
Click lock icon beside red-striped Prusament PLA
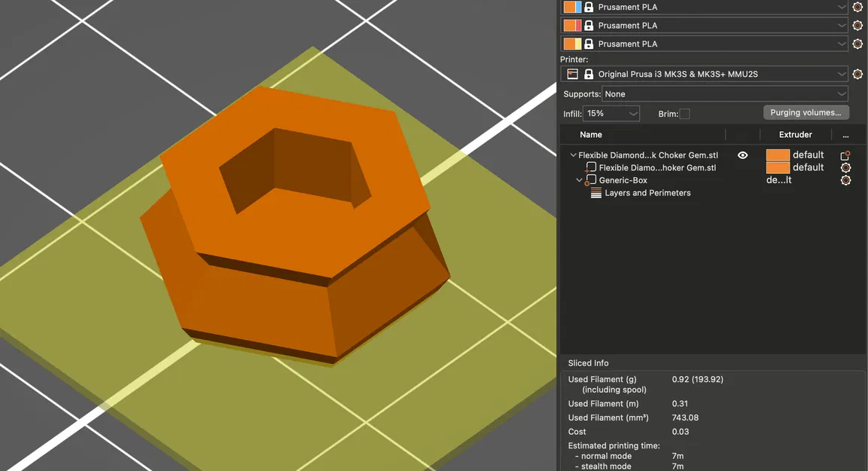589,26
